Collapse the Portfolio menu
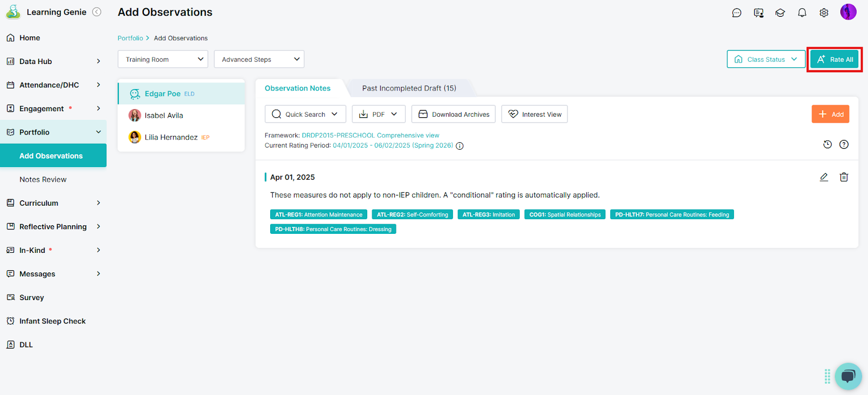This screenshot has height=395, width=868. pos(53,132)
